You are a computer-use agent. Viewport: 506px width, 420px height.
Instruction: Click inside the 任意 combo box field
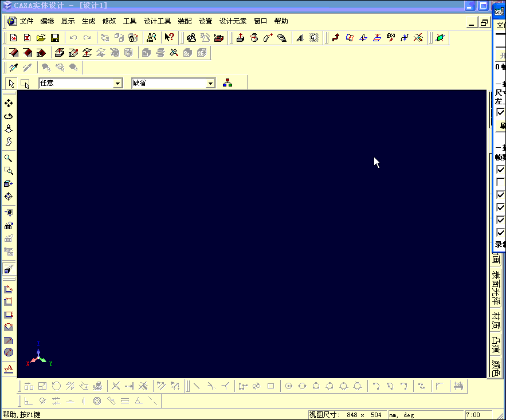tap(76, 83)
